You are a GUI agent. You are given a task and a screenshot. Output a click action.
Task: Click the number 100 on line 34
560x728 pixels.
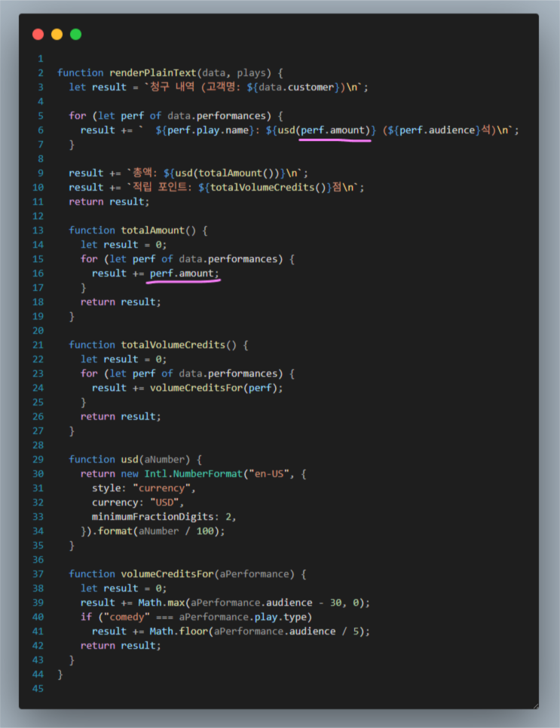pos(205,531)
